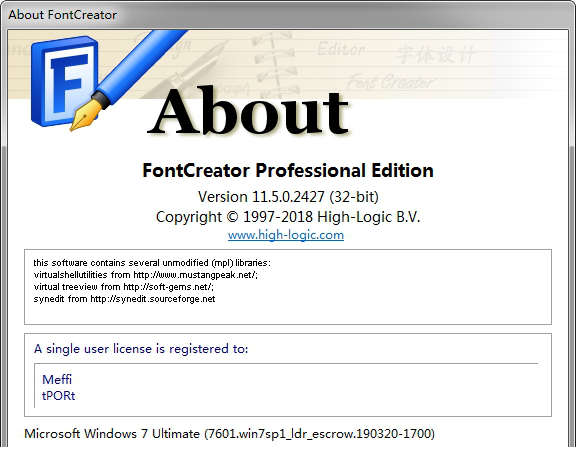
Task: Open the www.high-logic.com link
Action: [286, 235]
